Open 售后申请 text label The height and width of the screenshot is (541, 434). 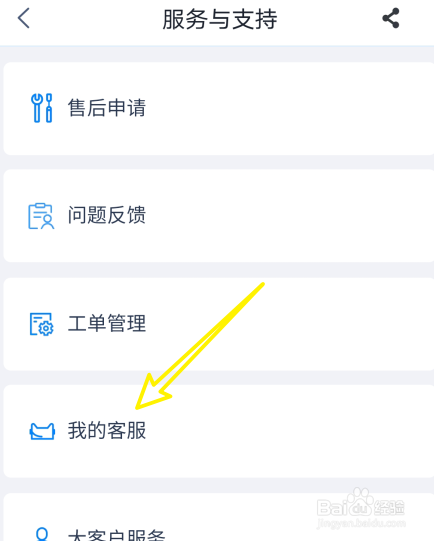[x=107, y=108]
